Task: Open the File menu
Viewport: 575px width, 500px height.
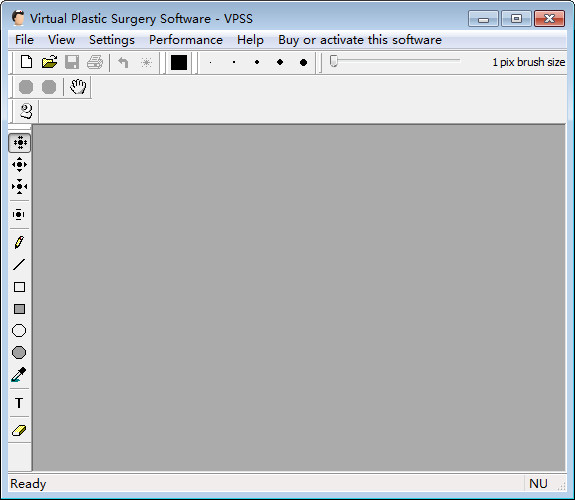Action: [24, 40]
